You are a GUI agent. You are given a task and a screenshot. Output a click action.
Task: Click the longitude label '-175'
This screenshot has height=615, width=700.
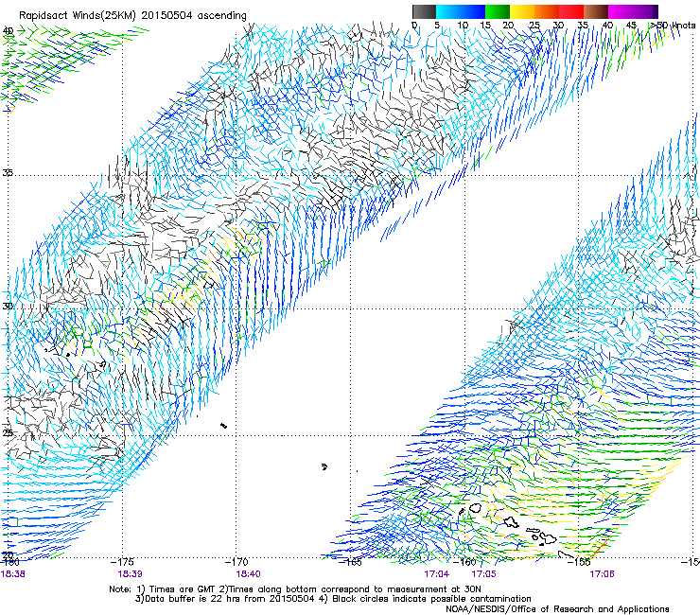click(x=122, y=562)
